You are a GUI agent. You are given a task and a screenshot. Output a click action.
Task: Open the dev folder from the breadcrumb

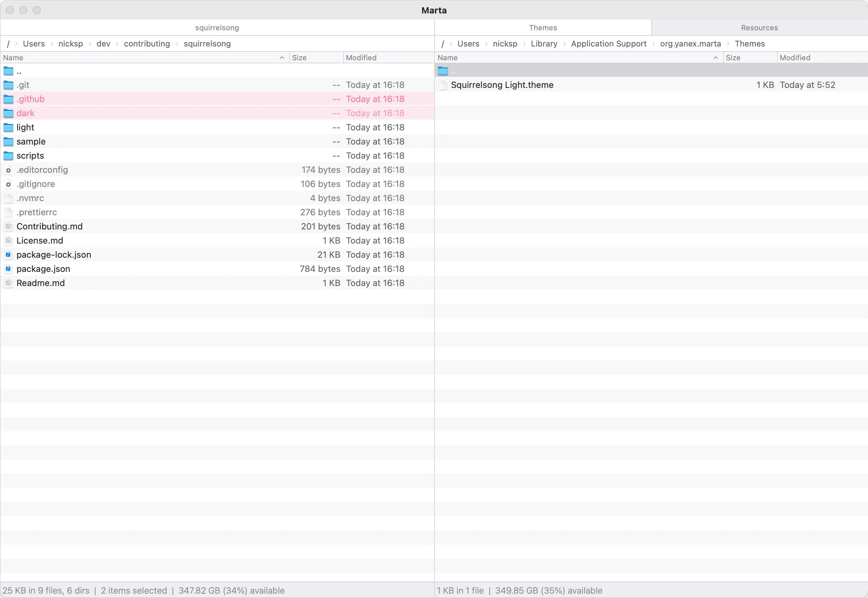coord(103,44)
